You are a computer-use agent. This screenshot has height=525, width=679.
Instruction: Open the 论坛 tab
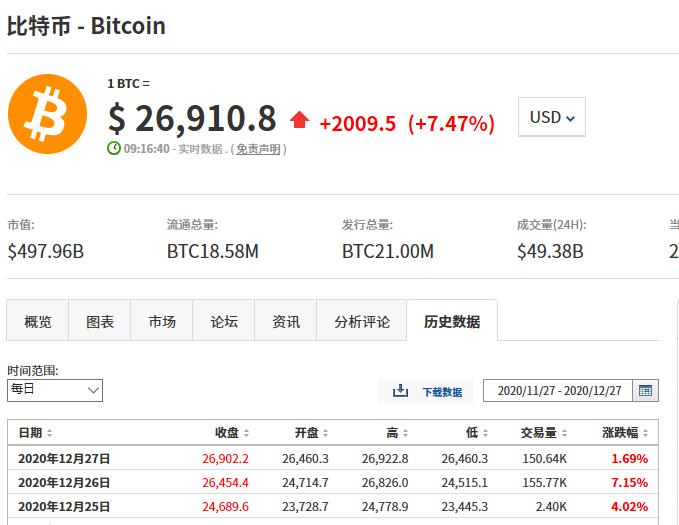pyautogui.click(x=224, y=322)
